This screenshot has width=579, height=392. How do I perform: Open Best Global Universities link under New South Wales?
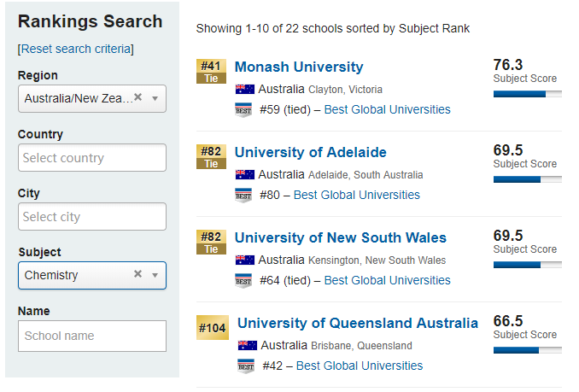click(388, 280)
